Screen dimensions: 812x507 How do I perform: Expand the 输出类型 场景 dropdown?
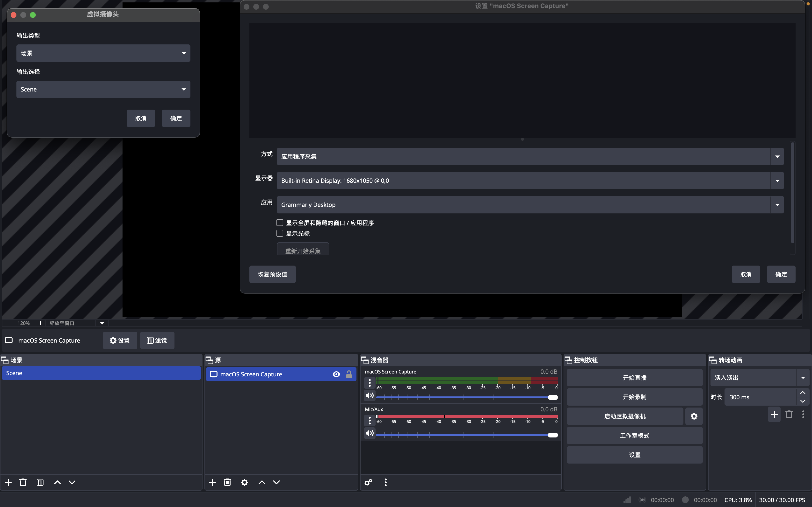tap(103, 53)
